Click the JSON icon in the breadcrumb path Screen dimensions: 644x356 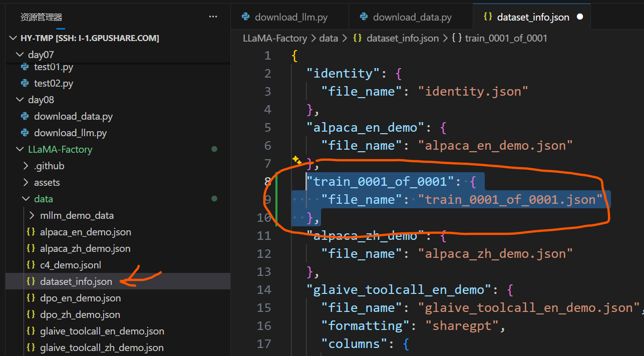(x=358, y=38)
